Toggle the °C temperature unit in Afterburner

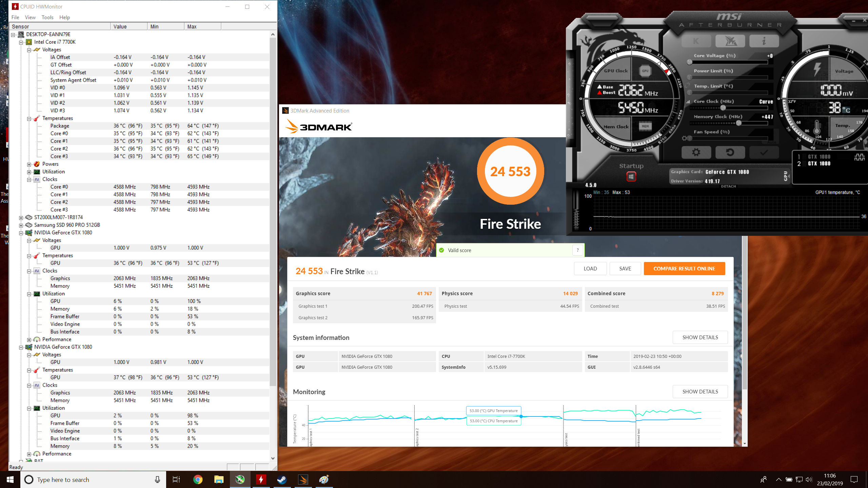click(x=846, y=110)
